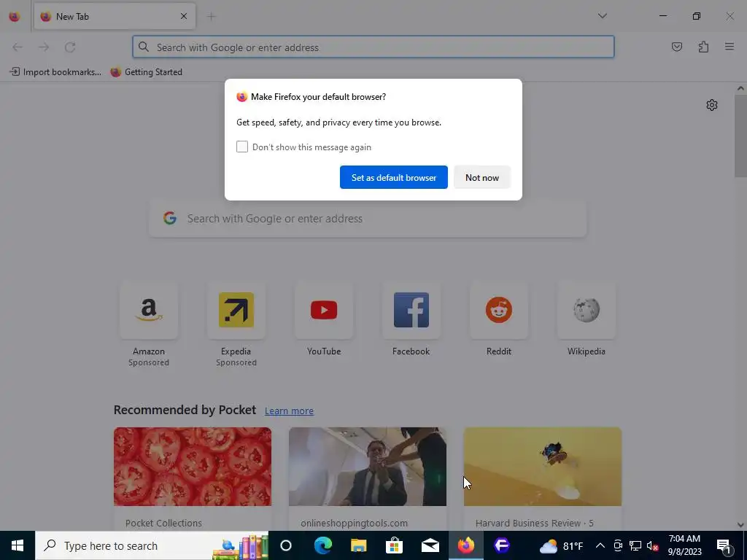
Task: Click the Firefox View icon in tab strip
Action: (x=15, y=17)
